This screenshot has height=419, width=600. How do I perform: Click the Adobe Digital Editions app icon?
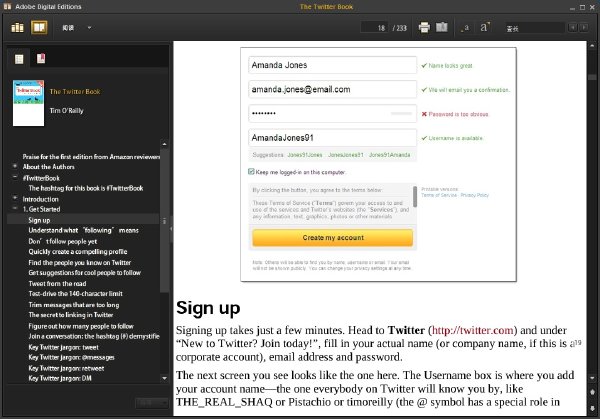(7, 6)
